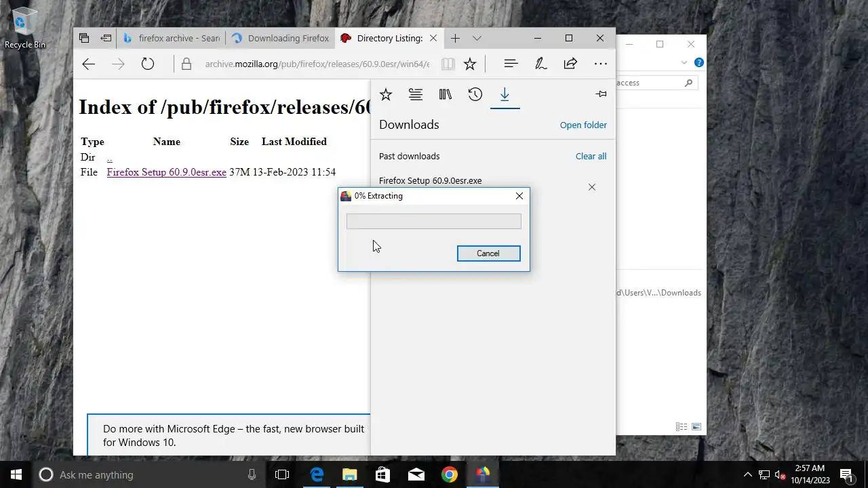This screenshot has width=868, height=488.
Task: Open Action Center notifications icon
Action: tap(846, 474)
